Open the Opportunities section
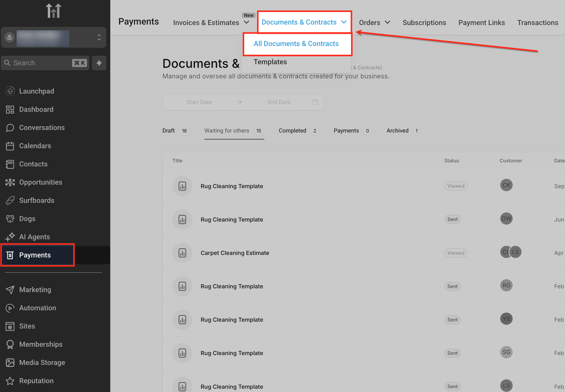The width and height of the screenshot is (565, 392). coord(40,182)
